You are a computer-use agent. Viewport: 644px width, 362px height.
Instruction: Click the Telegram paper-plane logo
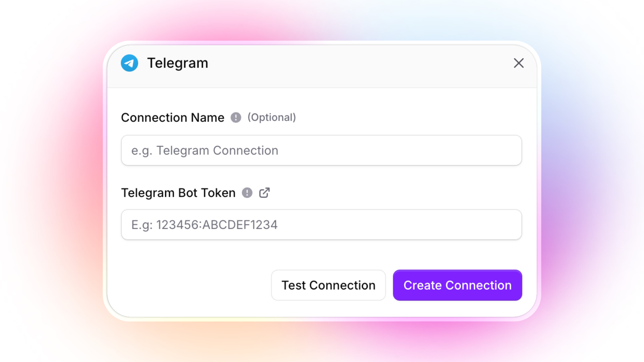pos(129,63)
